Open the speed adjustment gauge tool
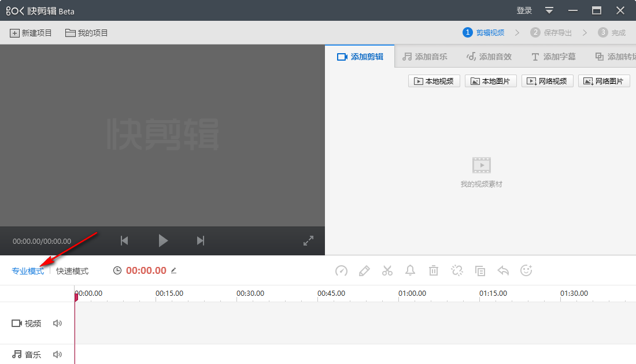This screenshot has width=636, height=364. 341,270
